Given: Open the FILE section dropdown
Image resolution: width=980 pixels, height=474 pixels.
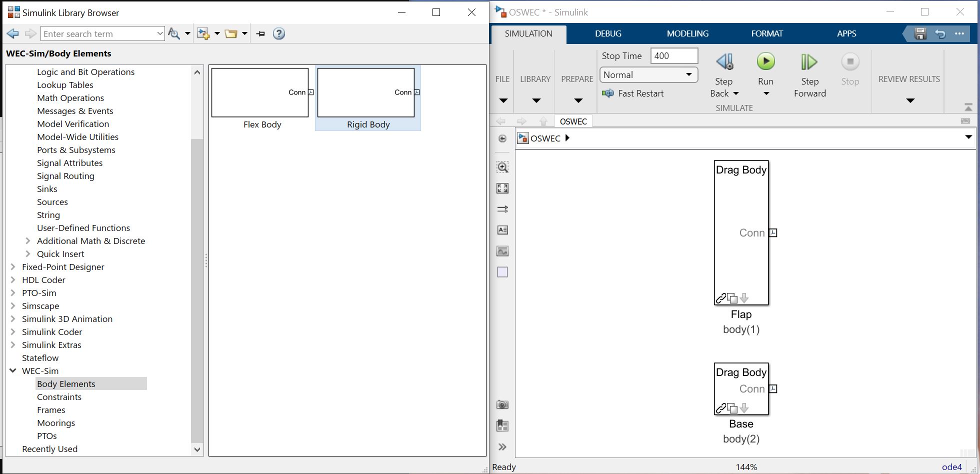Looking at the screenshot, I should point(503,100).
